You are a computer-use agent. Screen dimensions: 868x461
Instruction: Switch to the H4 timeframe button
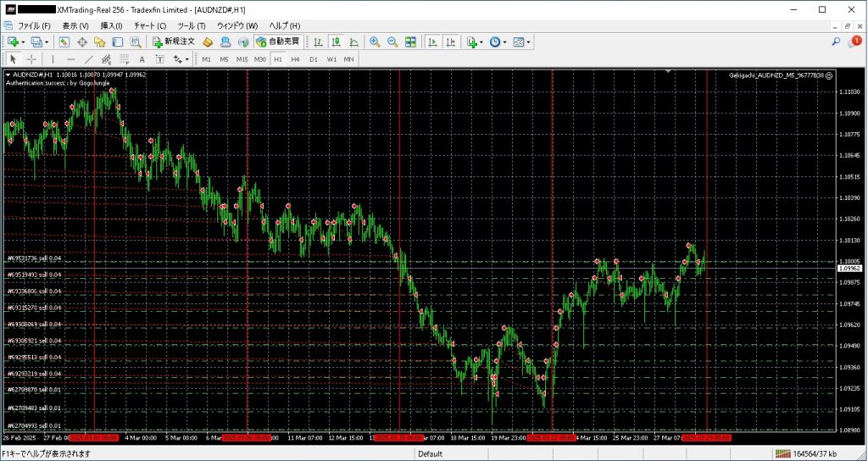295,59
